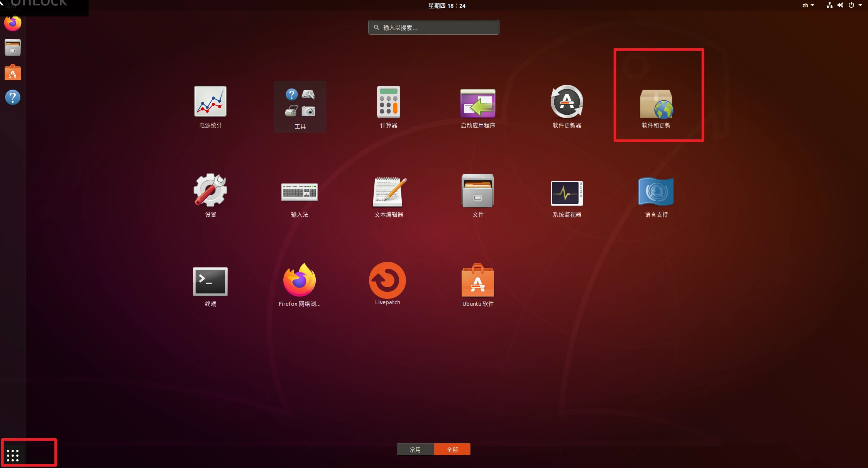868x468 pixels.
Task: Open Language Support (语言支持) icon
Action: (x=656, y=192)
